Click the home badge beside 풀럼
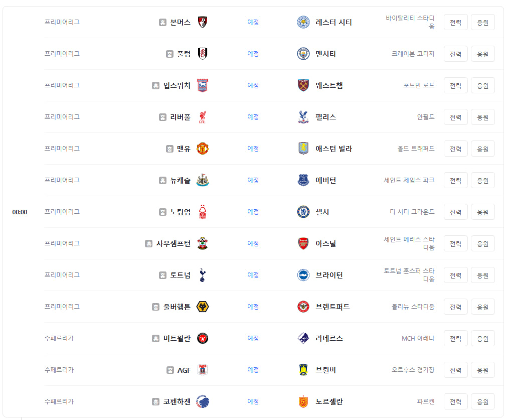The image size is (506, 420). point(170,54)
